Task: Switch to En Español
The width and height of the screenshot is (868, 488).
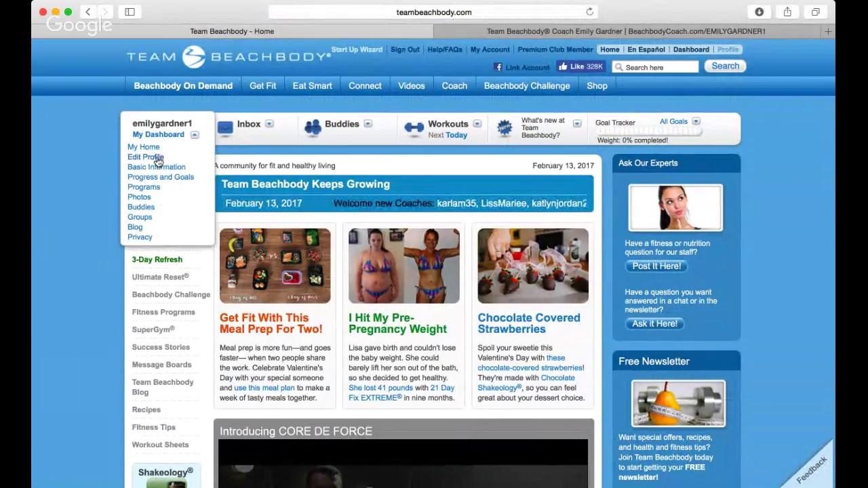Action: 646,49
